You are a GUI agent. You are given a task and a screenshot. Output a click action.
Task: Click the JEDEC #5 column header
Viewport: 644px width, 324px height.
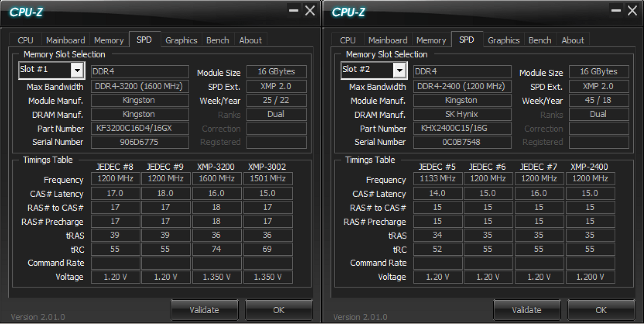click(x=437, y=167)
